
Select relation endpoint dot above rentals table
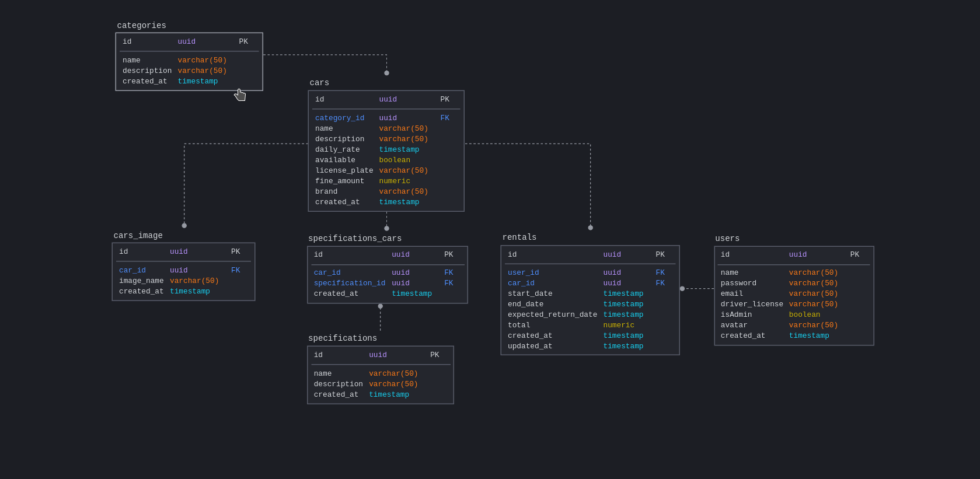click(591, 228)
